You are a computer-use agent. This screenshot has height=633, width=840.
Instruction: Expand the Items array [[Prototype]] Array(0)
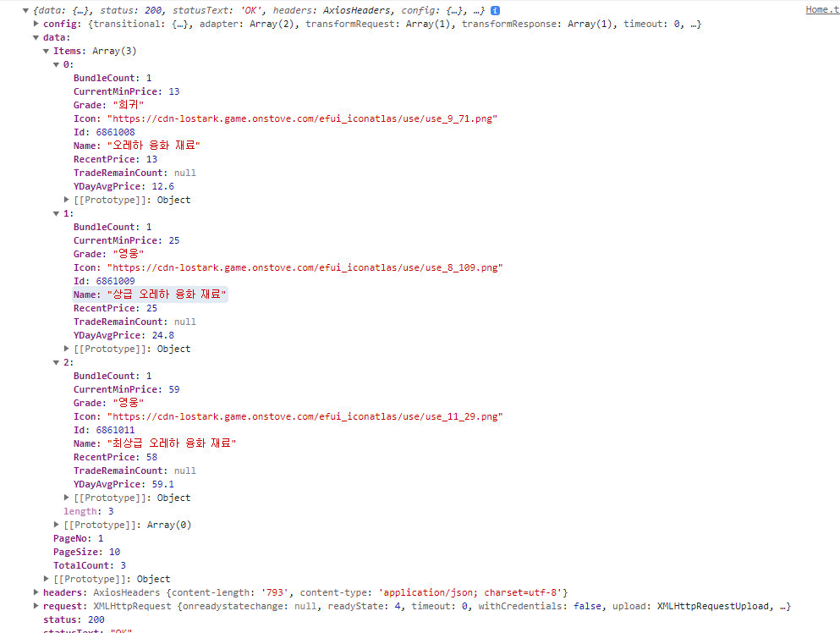click(x=57, y=525)
